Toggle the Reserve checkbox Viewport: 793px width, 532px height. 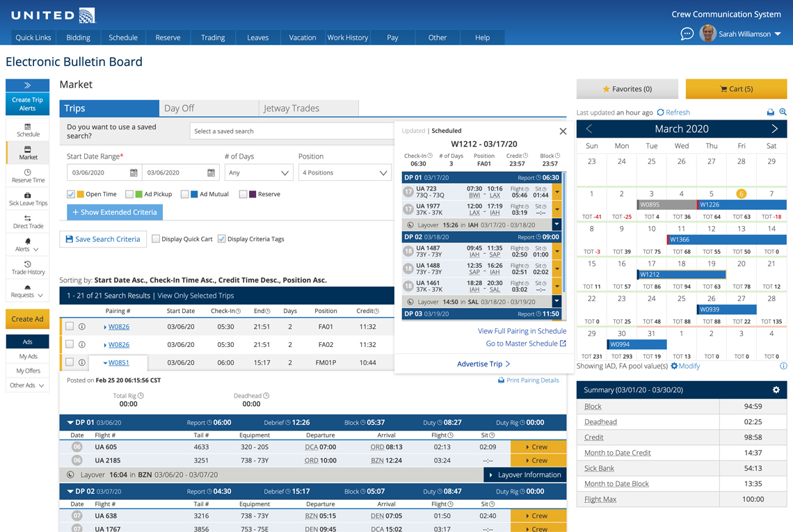pyautogui.click(x=243, y=194)
